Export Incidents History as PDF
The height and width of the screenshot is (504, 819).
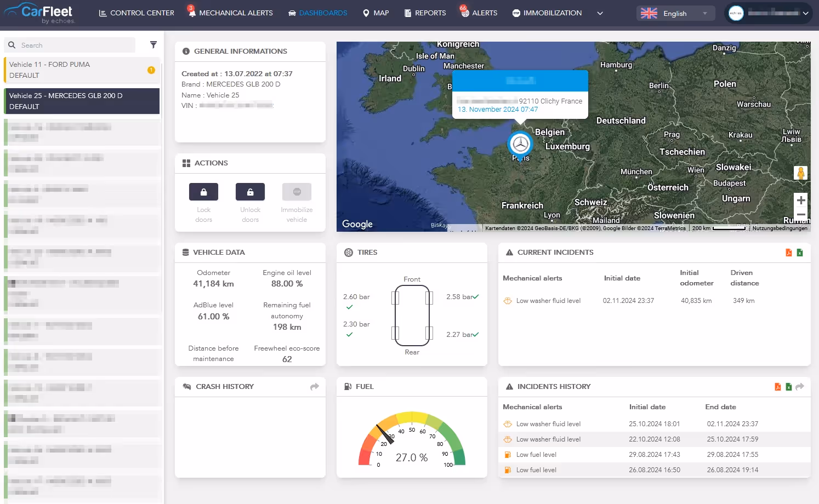click(777, 386)
